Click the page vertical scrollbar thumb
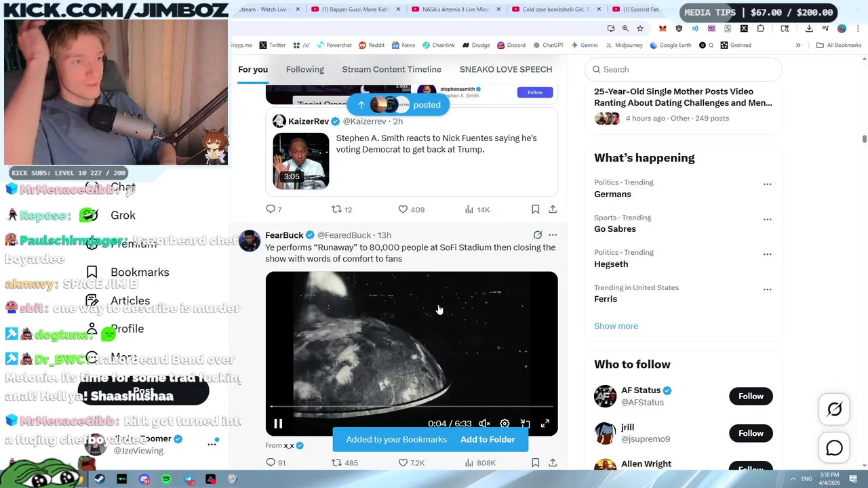 [864, 139]
